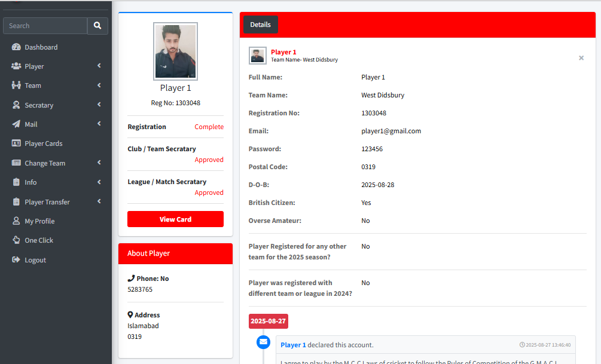Open Player Cards from the sidebar icon
Viewport: 601px width, 364px height.
[x=16, y=143]
